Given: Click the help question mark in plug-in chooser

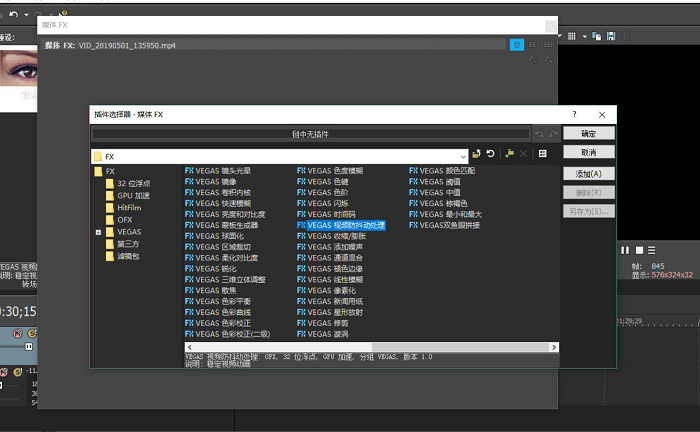Looking at the screenshot, I should tap(575, 114).
